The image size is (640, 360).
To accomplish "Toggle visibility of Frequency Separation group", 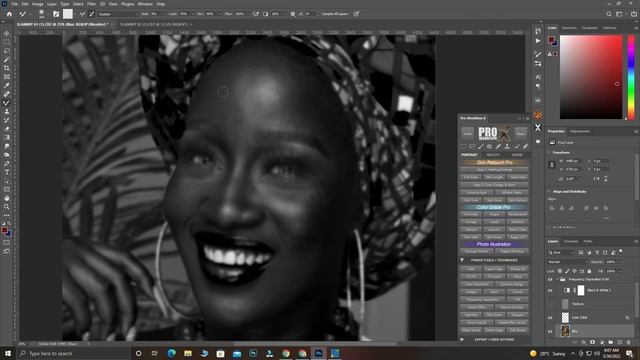I will point(550,280).
